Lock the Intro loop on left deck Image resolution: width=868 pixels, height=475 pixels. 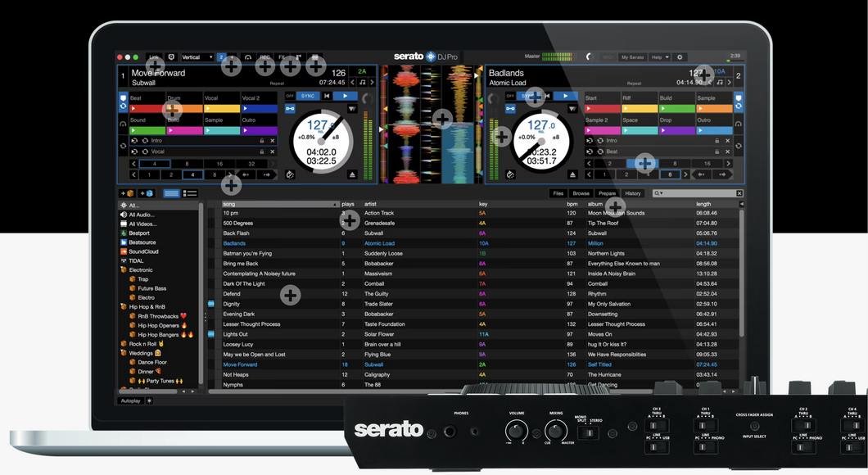262,141
